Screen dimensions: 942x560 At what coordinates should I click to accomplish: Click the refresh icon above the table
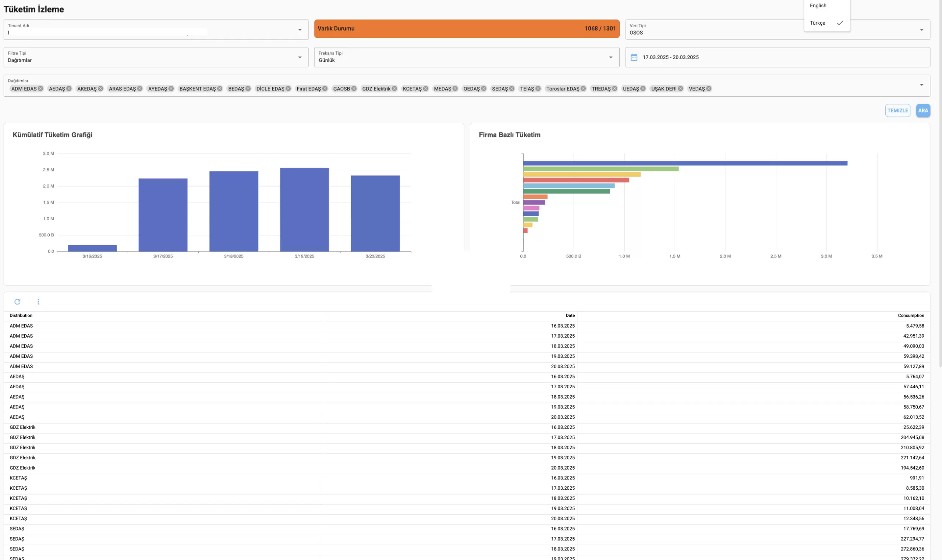17,302
